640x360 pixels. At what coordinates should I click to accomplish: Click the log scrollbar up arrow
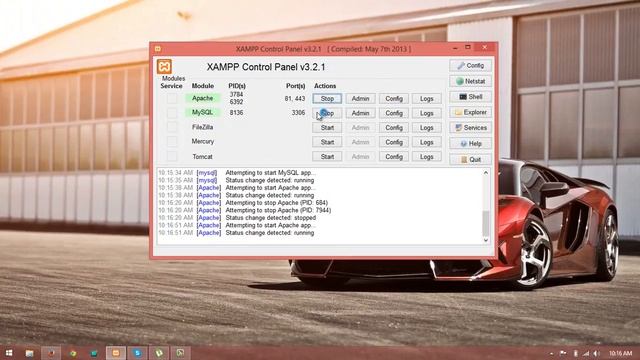pyautogui.click(x=486, y=173)
